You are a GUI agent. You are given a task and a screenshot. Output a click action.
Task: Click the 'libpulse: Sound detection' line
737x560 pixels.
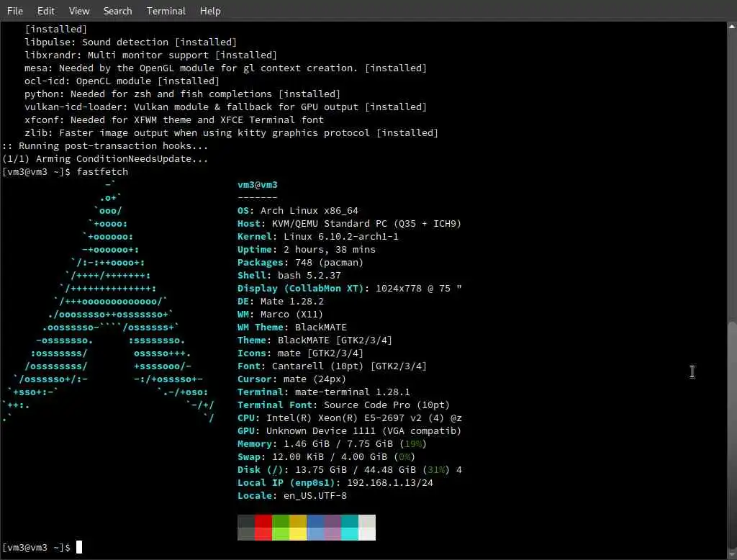[131, 42]
